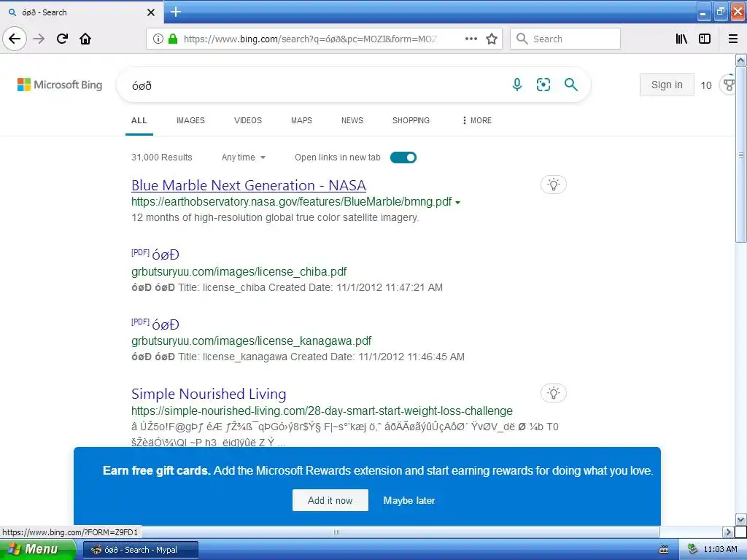Click the earthobservatory.nasa.gov green URL
747x560 pixels.
[x=292, y=202]
